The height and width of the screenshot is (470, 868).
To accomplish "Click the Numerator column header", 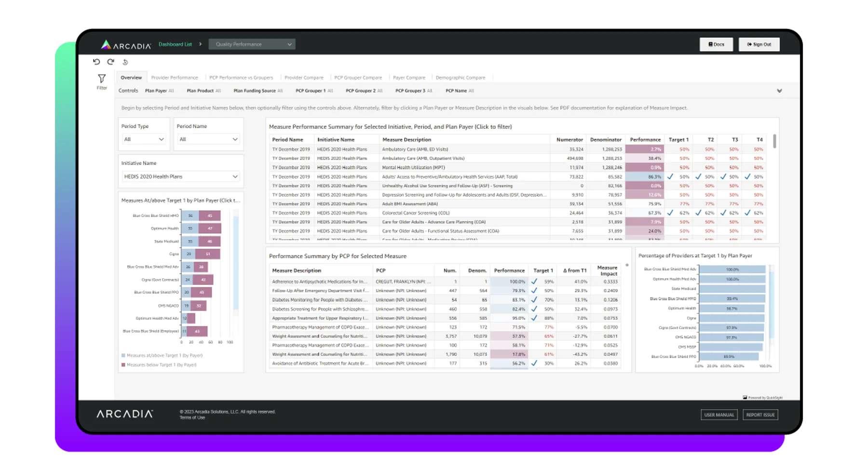I will tap(570, 140).
